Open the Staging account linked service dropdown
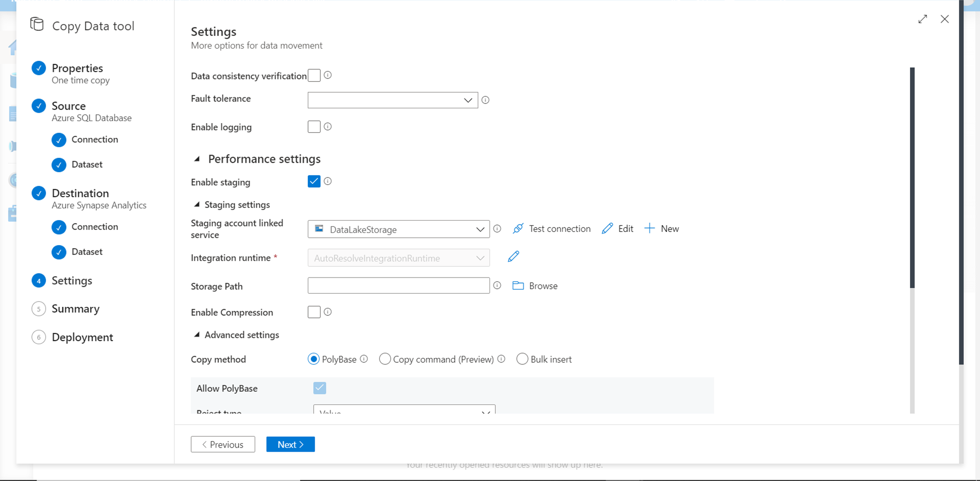This screenshot has width=980, height=481. [x=398, y=229]
